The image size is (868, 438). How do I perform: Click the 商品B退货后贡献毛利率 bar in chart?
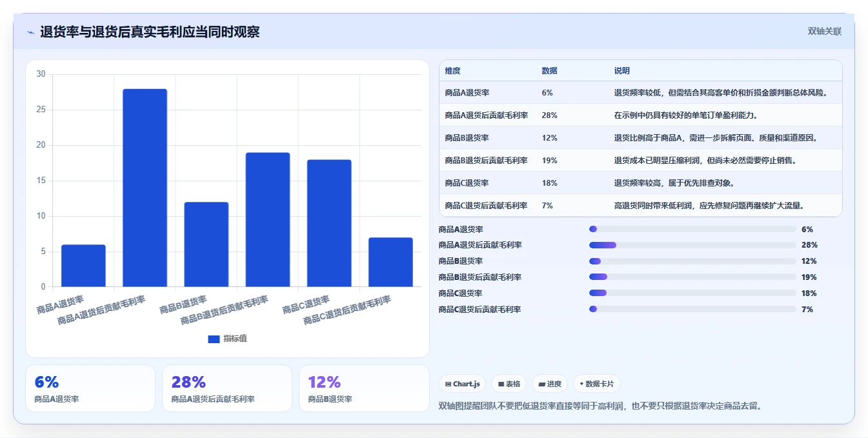click(268, 220)
